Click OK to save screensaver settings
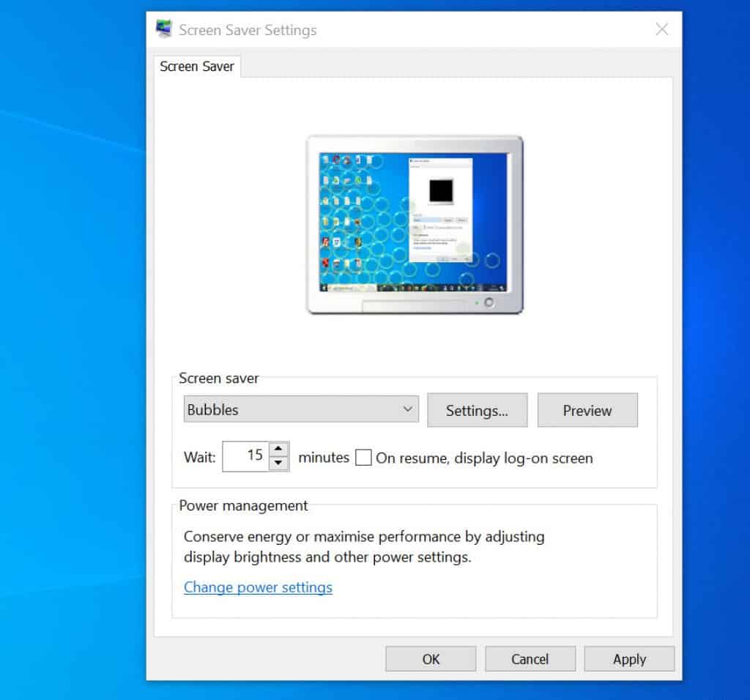This screenshot has width=750, height=700. coord(431,658)
